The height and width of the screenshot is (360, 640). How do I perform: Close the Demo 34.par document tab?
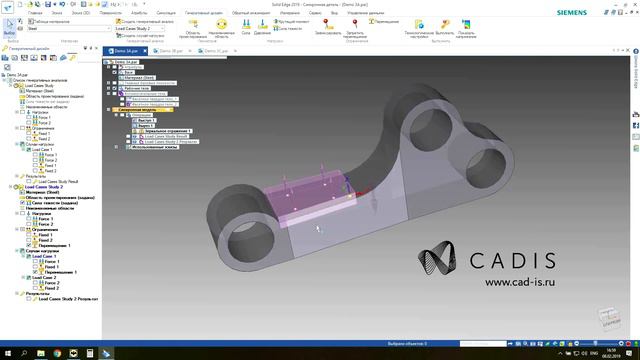pyautogui.click(x=145, y=51)
